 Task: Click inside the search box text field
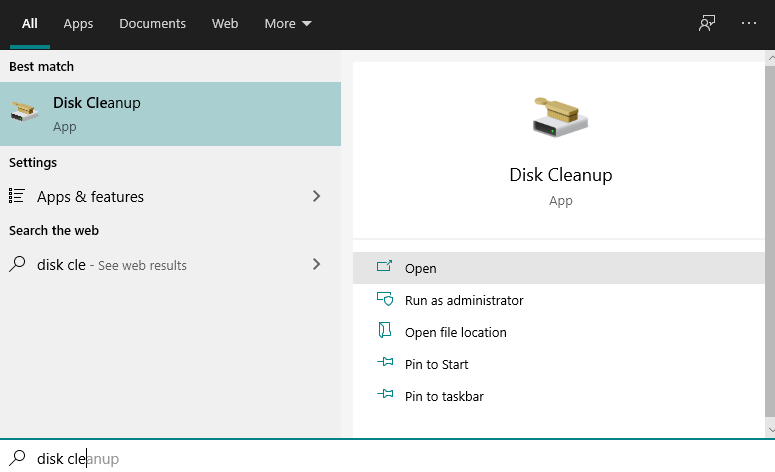pyautogui.click(x=386, y=458)
